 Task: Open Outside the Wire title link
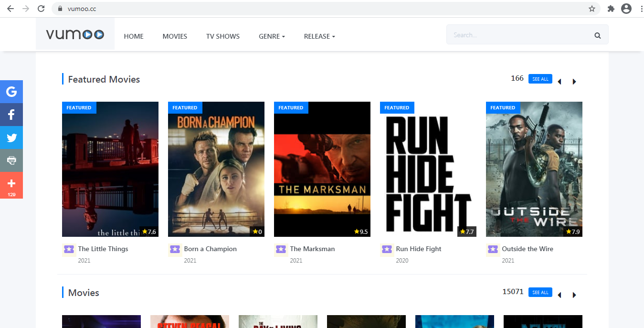(x=528, y=249)
